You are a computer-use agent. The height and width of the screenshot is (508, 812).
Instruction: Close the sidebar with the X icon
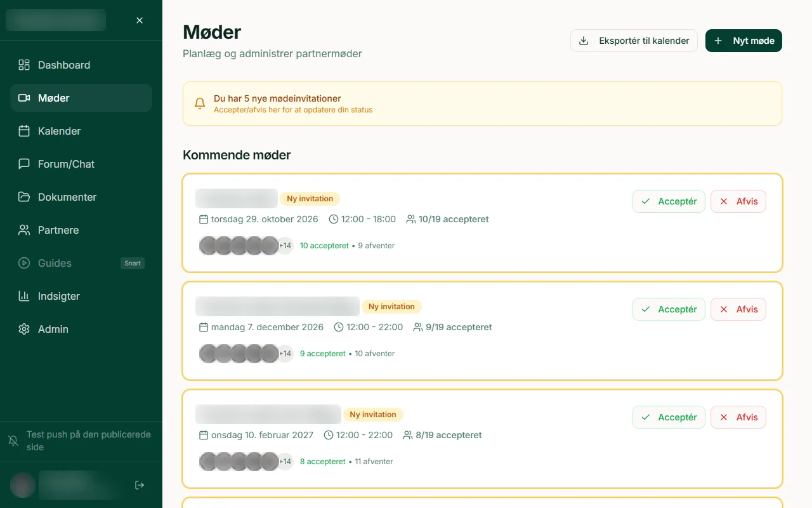click(140, 20)
